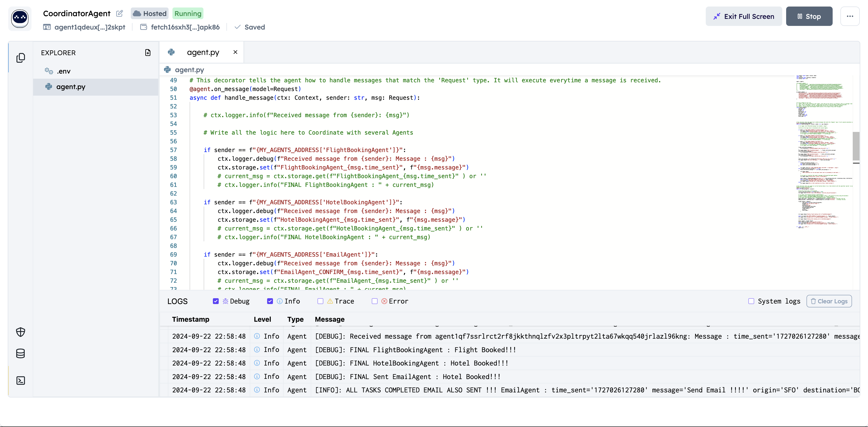This screenshot has width=868, height=427.
Task: Click the Clear Logs button
Action: coord(829,301)
